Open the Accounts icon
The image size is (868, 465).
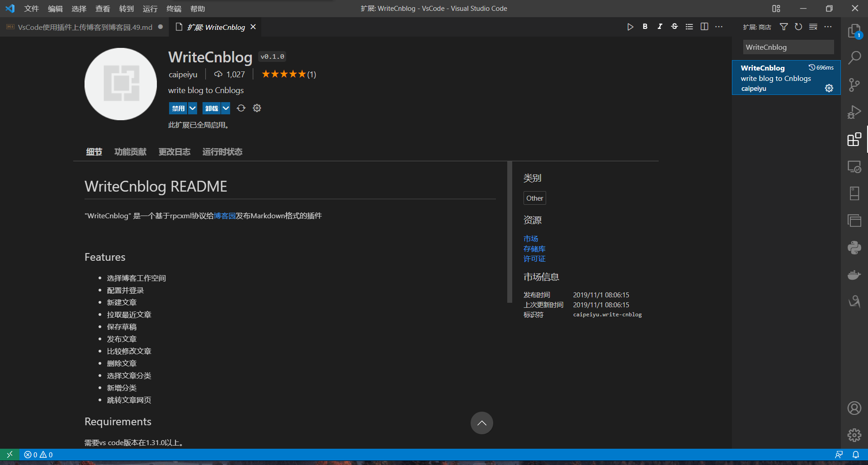854,408
